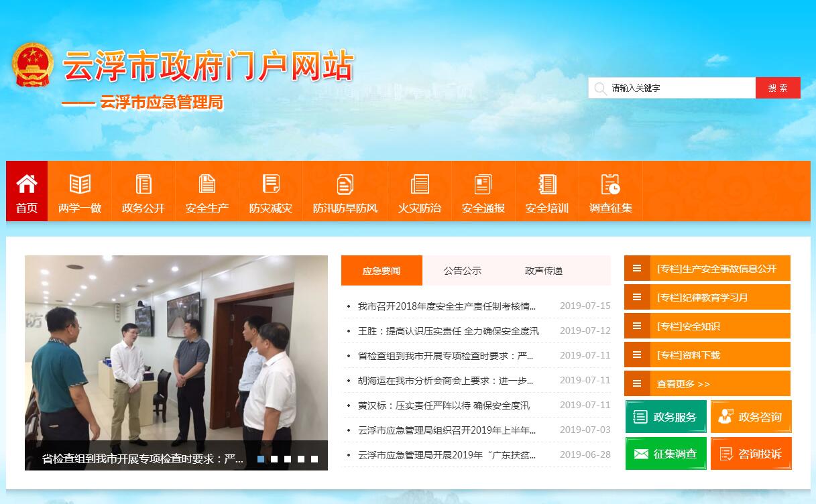
Task: Switch to the 政声传递 tab
Action: (544, 271)
